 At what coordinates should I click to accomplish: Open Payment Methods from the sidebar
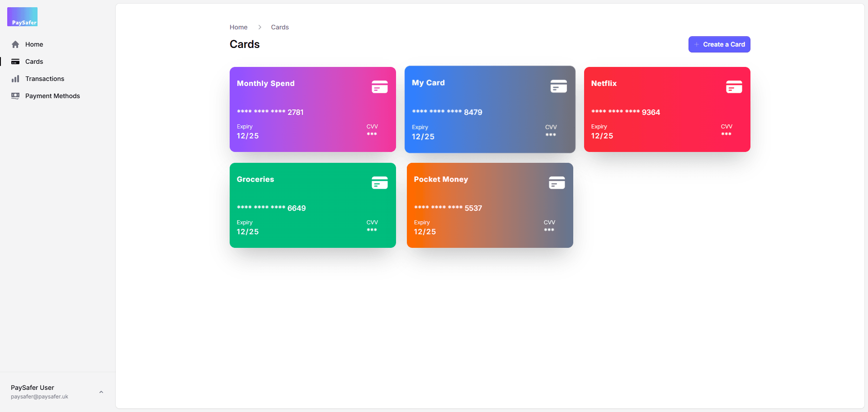[52, 96]
